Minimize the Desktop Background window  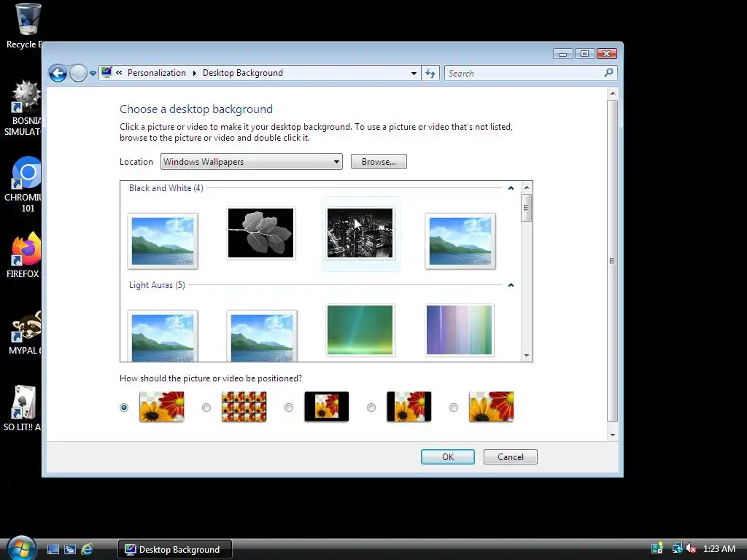(x=562, y=54)
